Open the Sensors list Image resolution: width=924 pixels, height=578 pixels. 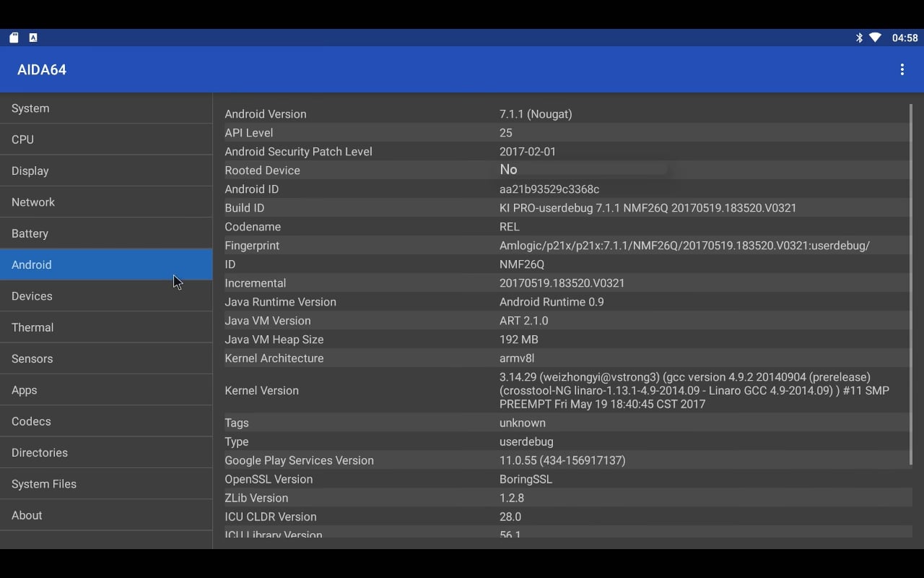pos(106,358)
